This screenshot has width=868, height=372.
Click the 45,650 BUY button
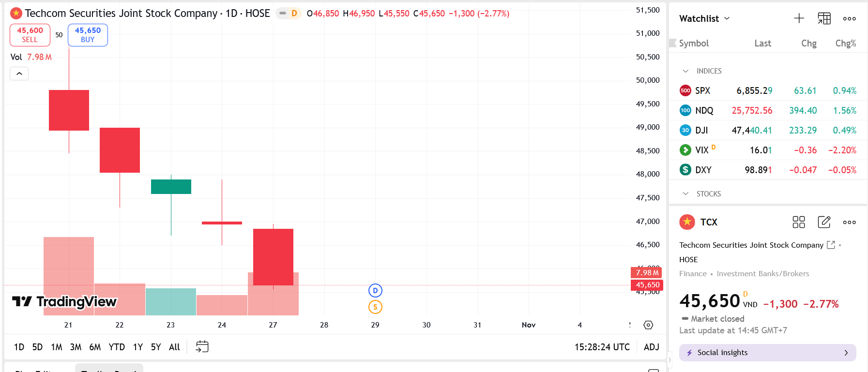tap(88, 35)
